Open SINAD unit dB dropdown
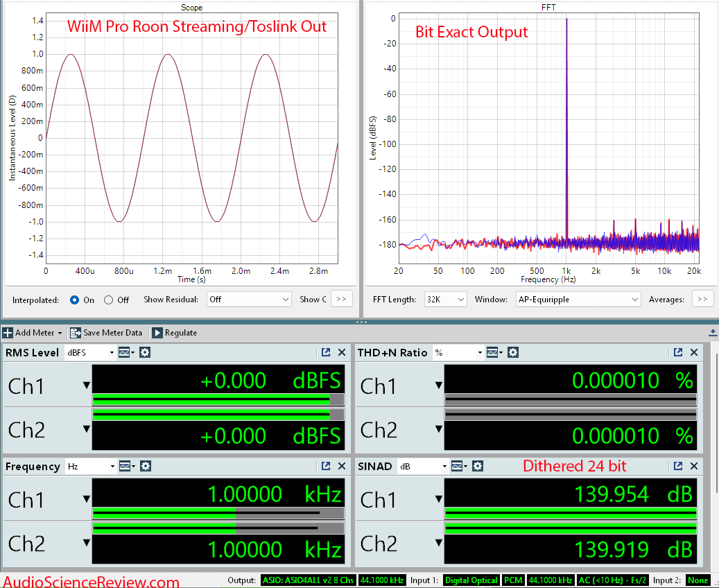Viewport: 719px width, 588px height. click(422, 466)
